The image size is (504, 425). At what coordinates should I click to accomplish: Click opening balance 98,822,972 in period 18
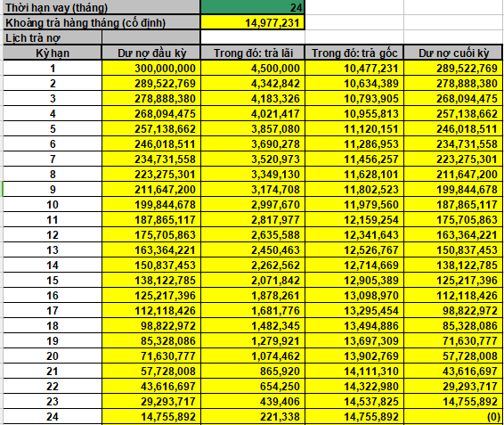point(151,325)
